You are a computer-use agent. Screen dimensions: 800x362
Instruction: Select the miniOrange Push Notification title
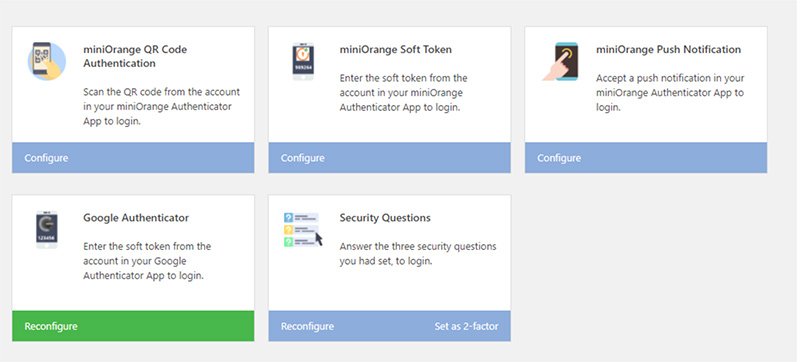pyautogui.click(x=668, y=49)
